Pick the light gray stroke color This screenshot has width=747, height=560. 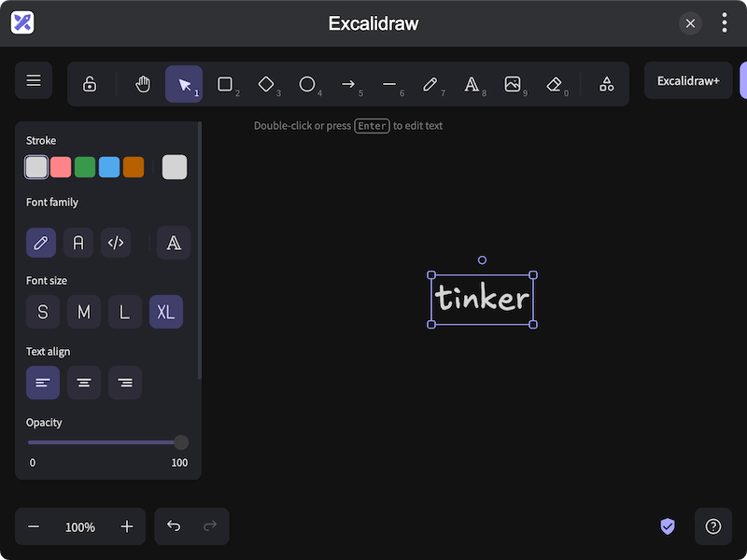tap(36, 167)
